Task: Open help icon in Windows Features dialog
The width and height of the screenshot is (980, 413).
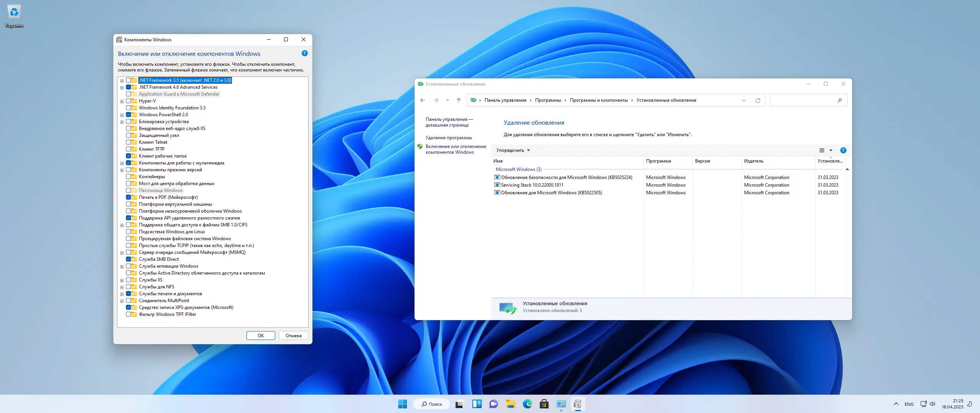Action: point(305,54)
